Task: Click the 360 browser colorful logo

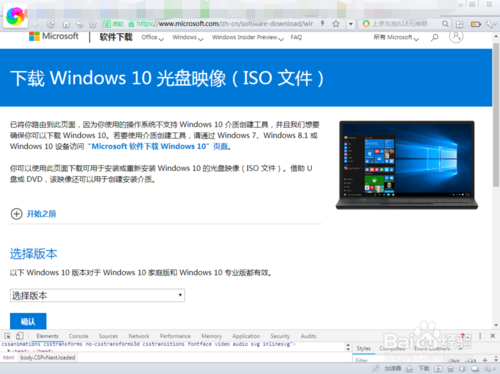Action: click(x=15, y=16)
